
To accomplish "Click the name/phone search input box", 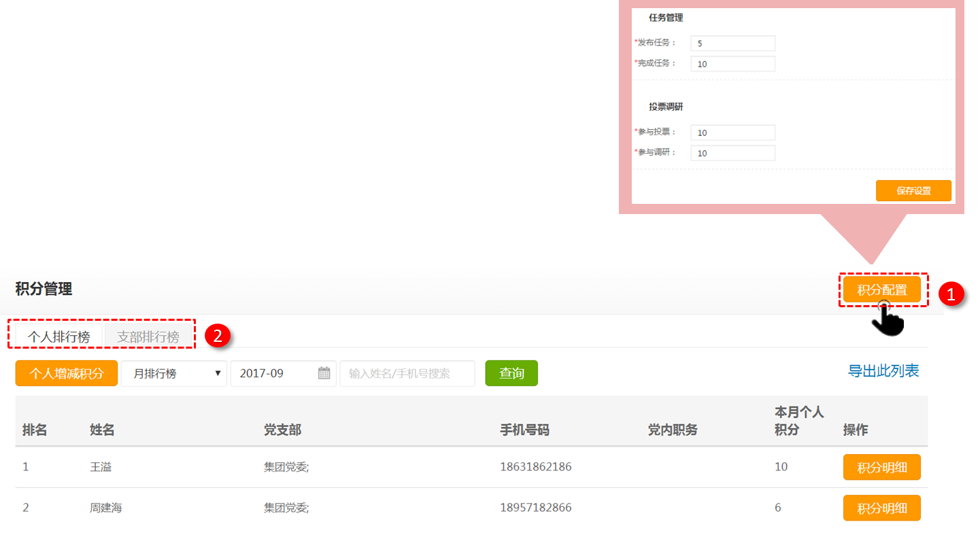I will point(407,373).
